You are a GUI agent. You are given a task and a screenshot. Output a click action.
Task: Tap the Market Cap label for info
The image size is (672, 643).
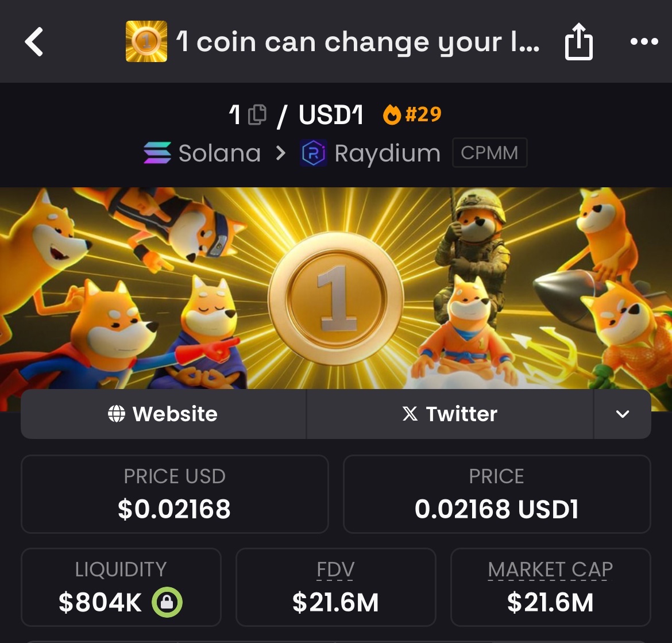pos(550,569)
